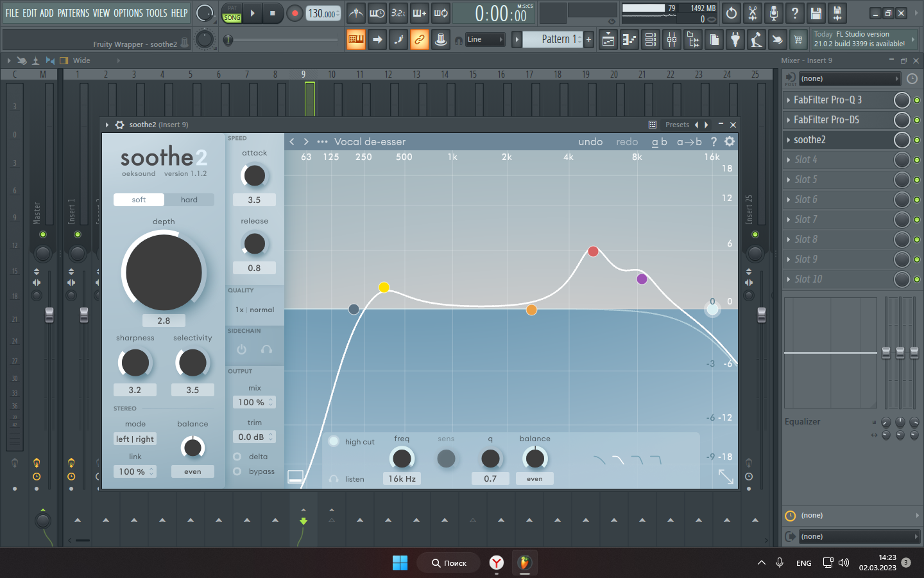Expand the soothe2 mixer slot arrow
924x578 pixels.
click(x=789, y=140)
